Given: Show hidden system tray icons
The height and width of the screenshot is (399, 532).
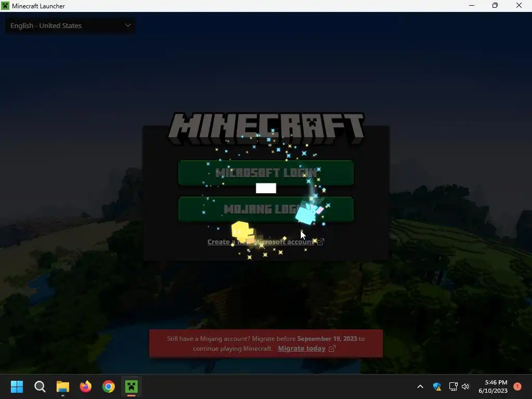Looking at the screenshot, I should click(x=420, y=387).
